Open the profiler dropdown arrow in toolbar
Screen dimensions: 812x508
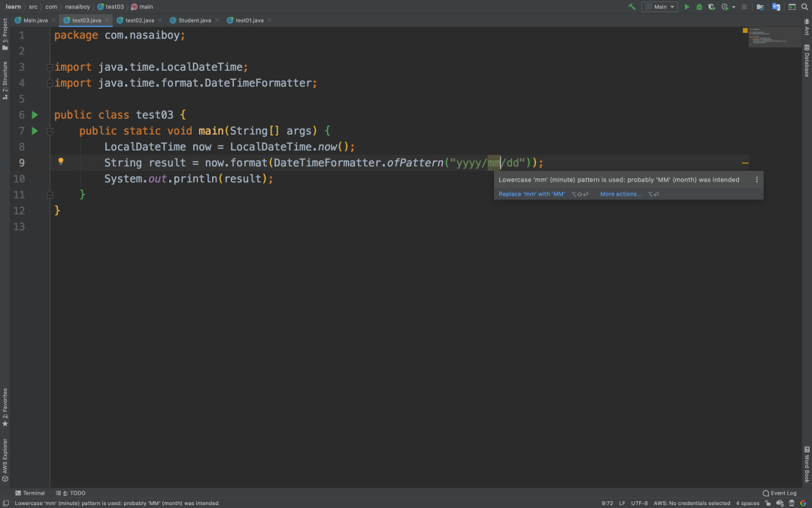(x=733, y=6)
